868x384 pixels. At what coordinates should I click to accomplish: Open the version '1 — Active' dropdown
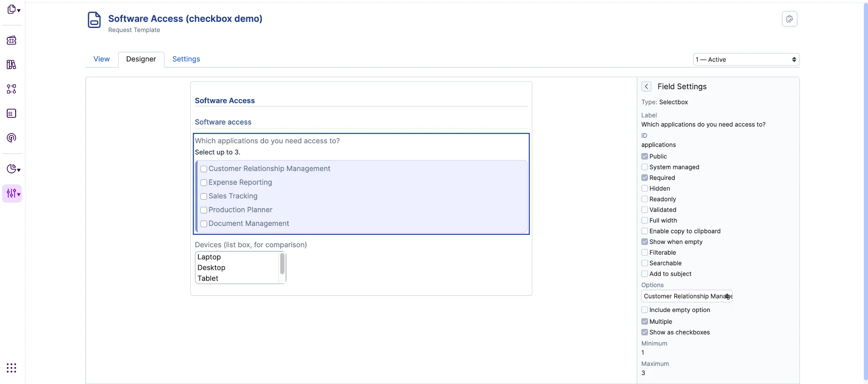tap(746, 59)
